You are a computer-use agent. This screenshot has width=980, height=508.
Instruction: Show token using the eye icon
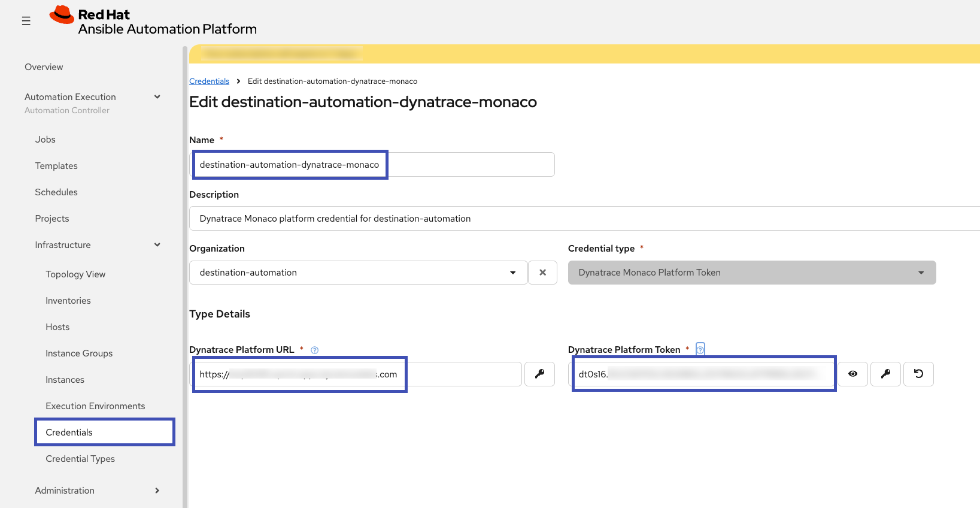pos(852,374)
